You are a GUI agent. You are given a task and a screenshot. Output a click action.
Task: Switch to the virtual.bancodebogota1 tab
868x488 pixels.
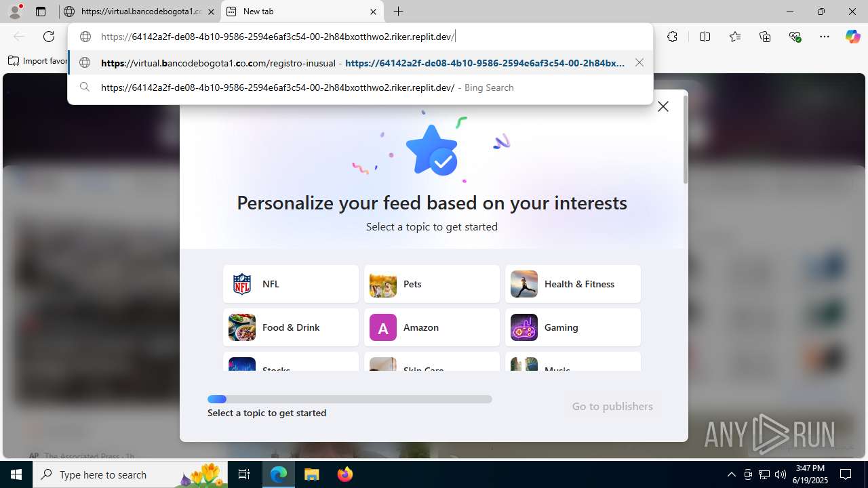(139, 12)
